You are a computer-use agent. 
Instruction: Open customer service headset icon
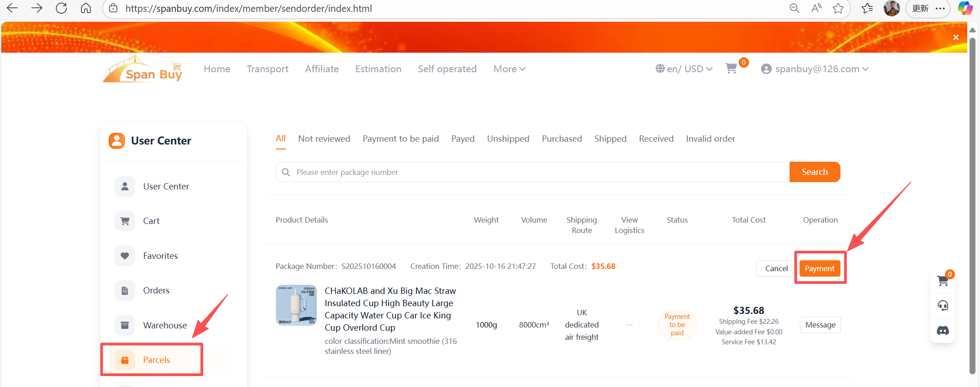click(x=943, y=305)
